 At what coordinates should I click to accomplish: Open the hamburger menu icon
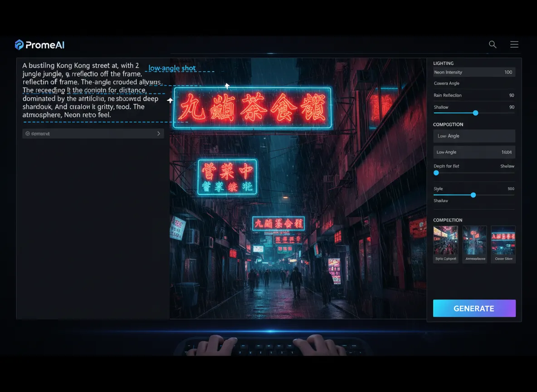(514, 44)
